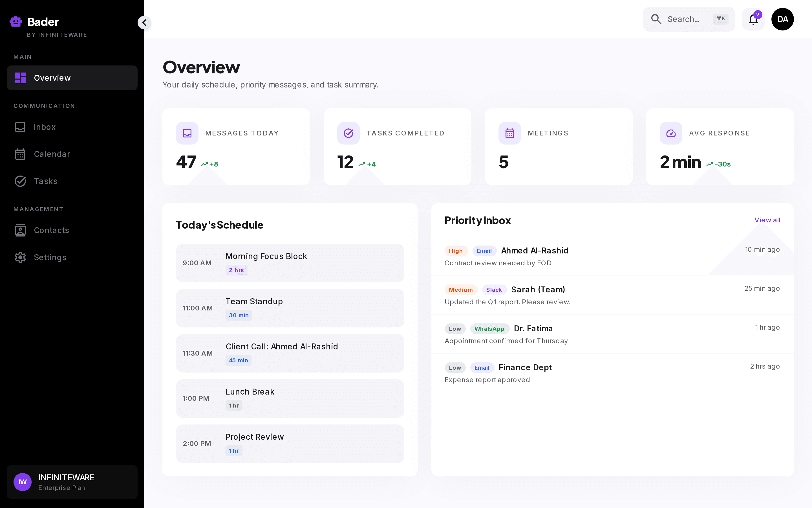812x508 pixels.
Task: Click the -30s trend arrow icon
Action: point(710,164)
